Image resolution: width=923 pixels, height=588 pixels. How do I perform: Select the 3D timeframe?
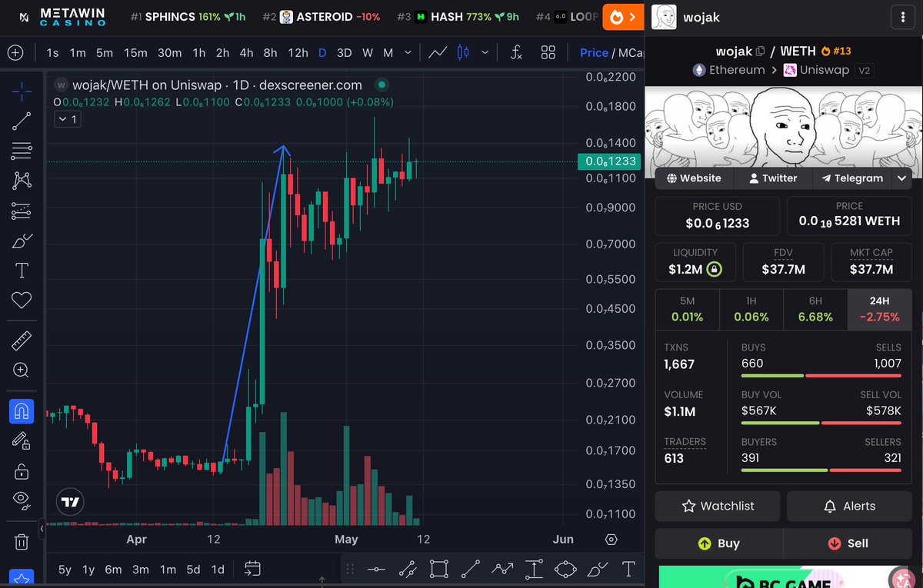(x=345, y=52)
